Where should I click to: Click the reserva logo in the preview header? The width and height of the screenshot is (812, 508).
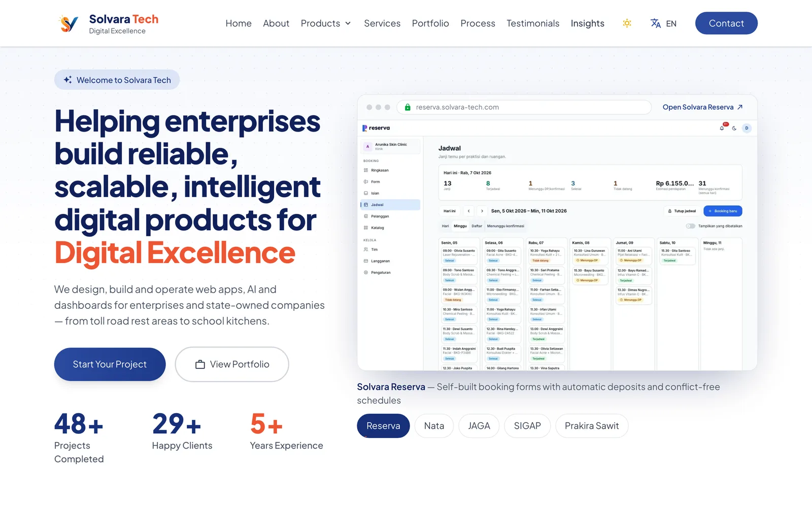[x=376, y=128]
